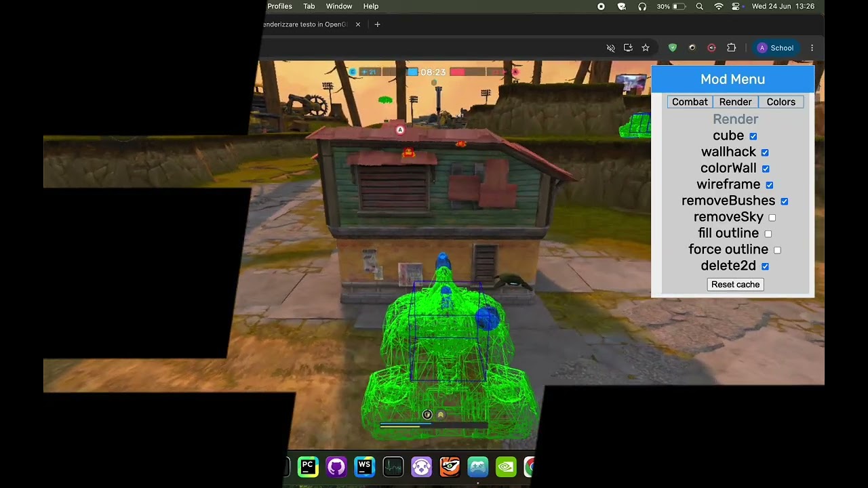Image resolution: width=868 pixels, height=488 pixels.
Task: Open the green shield extension
Action: [673, 48]
